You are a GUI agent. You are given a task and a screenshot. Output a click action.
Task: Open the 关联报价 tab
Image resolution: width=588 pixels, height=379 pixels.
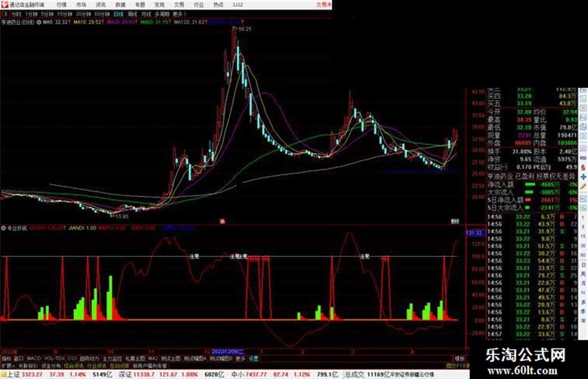(x=28, y=365)
